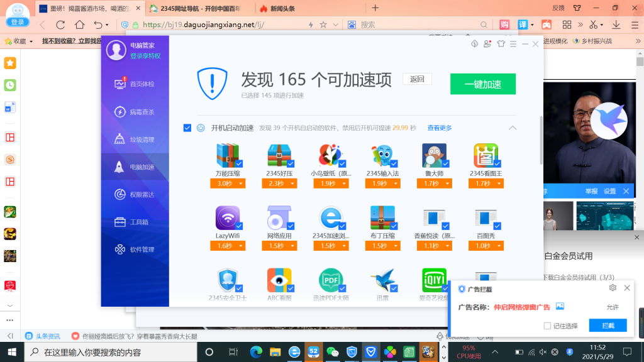Open the 查看更多 link
The image size is (644, 362).
(440, 128)
